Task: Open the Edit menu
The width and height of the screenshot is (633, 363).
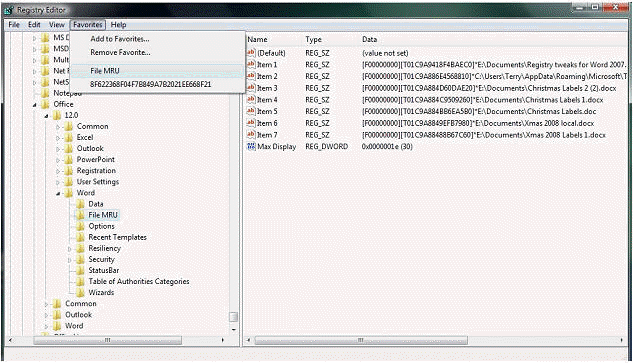Action: tap(34, 25)
